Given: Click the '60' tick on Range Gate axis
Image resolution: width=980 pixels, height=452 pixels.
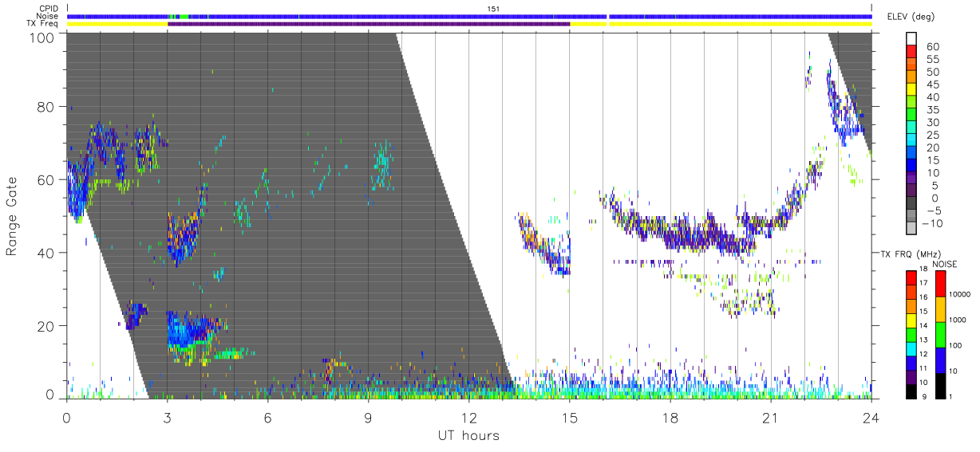Looking at the screenshot, I should [x=45, y=180].
